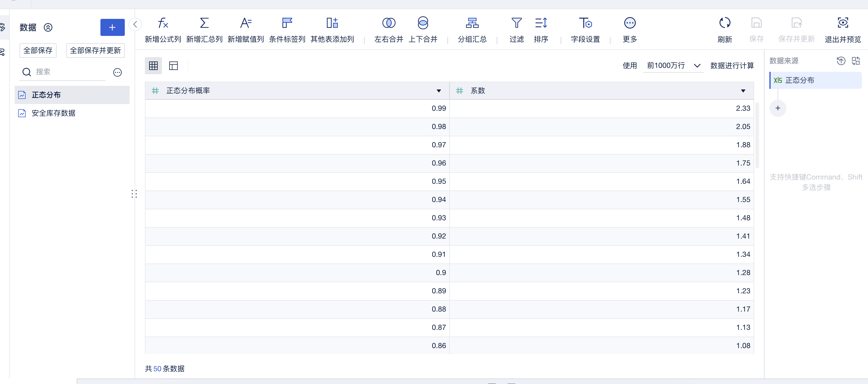This screenshot has height=384, width=868.
Task: Switch to grid table view toggle
Action: pyautogui.click(x=153, y=66)
